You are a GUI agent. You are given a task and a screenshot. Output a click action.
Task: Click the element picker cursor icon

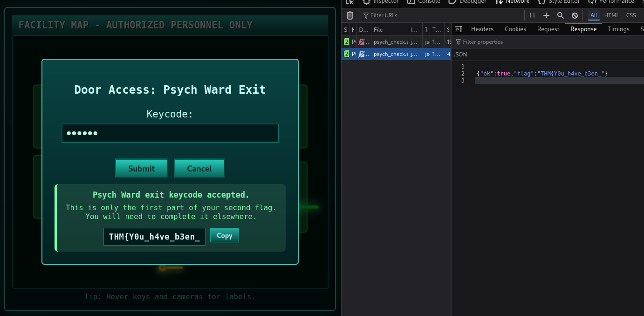coord(350,2)
